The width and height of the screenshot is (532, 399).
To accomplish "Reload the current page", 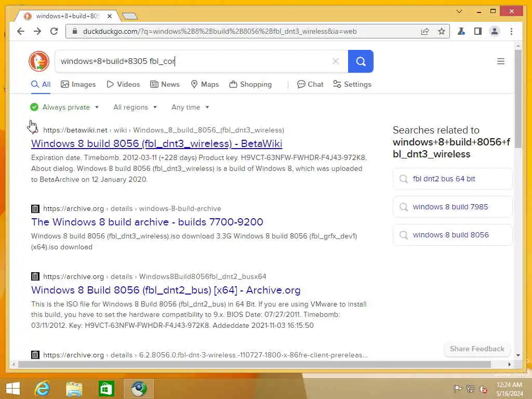I will [x=54, y=32].
